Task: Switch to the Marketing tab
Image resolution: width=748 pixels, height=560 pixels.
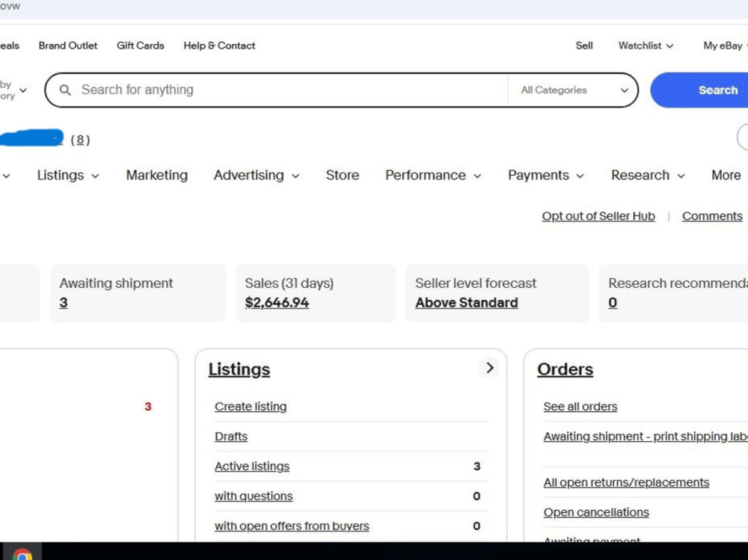Action: click(x=156, y=175)
